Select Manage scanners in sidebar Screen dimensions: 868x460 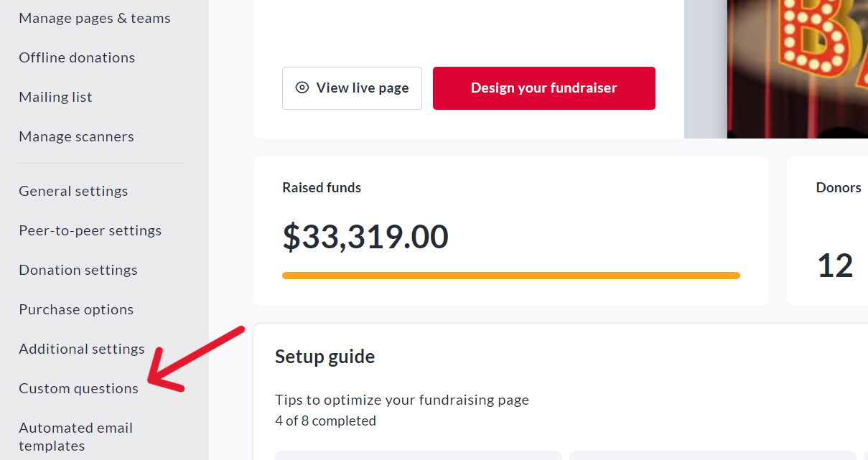(76, 136)
